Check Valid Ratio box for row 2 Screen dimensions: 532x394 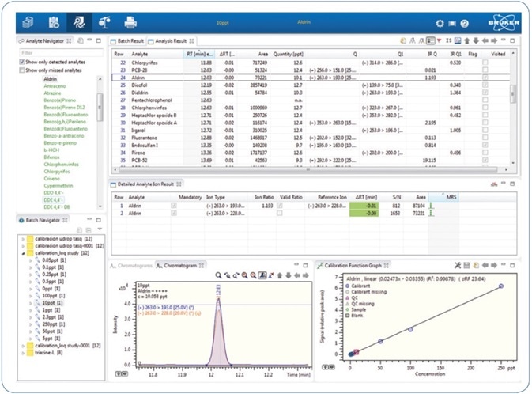point(280,214)
